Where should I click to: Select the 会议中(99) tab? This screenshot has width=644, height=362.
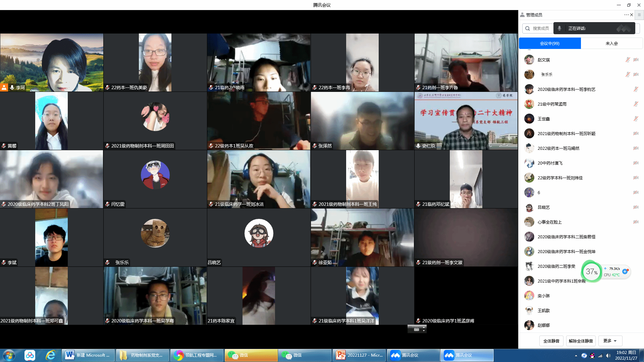[x=550, y=43]
